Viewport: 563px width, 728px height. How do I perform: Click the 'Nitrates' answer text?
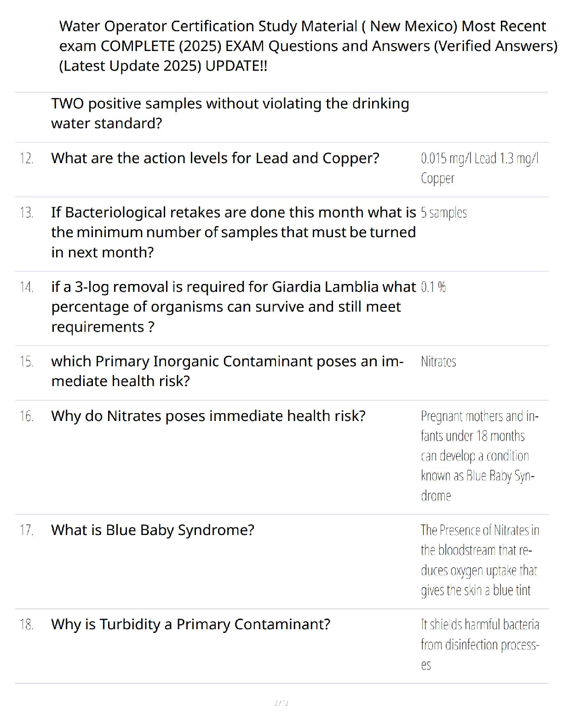pyautogui.click(x=438, y=362)
